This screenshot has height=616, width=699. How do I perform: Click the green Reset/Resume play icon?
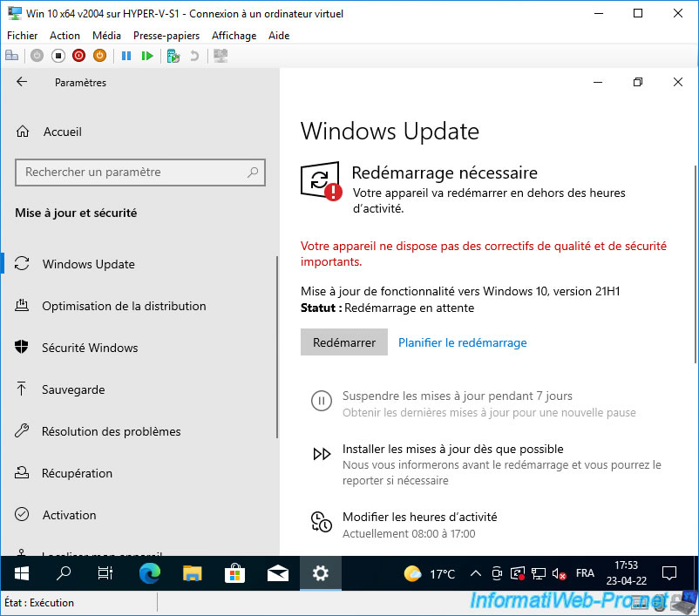[147, 56]
